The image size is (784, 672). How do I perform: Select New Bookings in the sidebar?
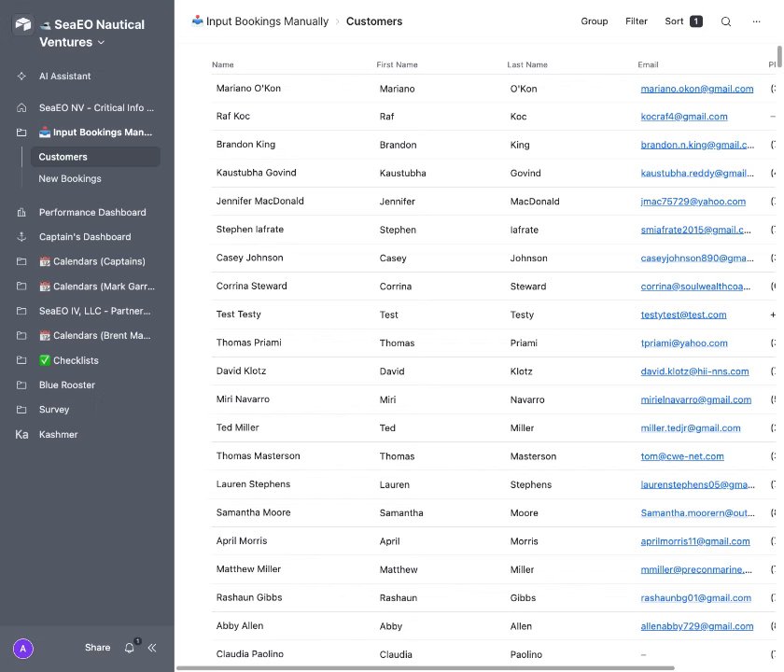(x=70, y=178)
